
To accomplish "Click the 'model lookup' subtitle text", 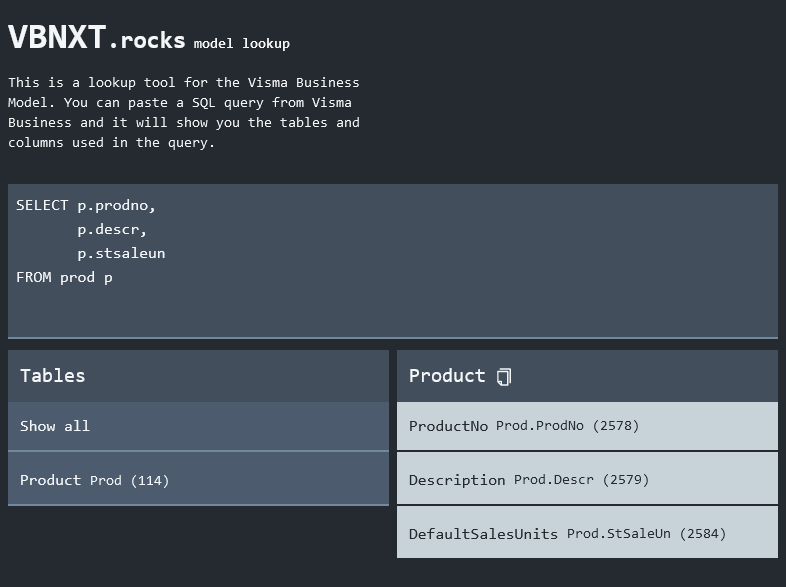I will pyautogui.click(x=242, y=44).
